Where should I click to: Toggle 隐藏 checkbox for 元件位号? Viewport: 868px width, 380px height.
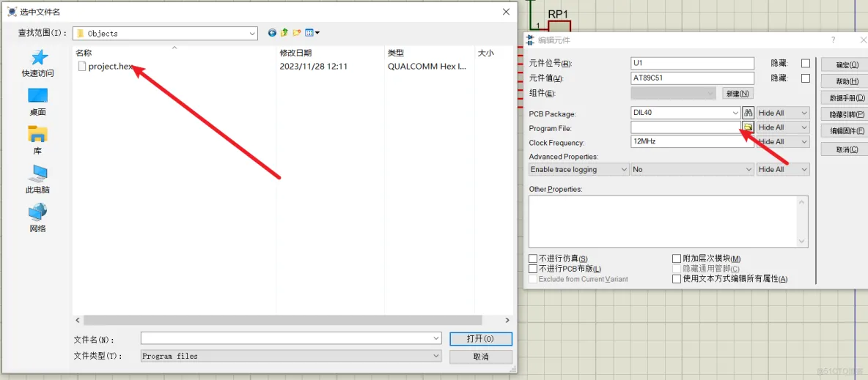(806, 63)
